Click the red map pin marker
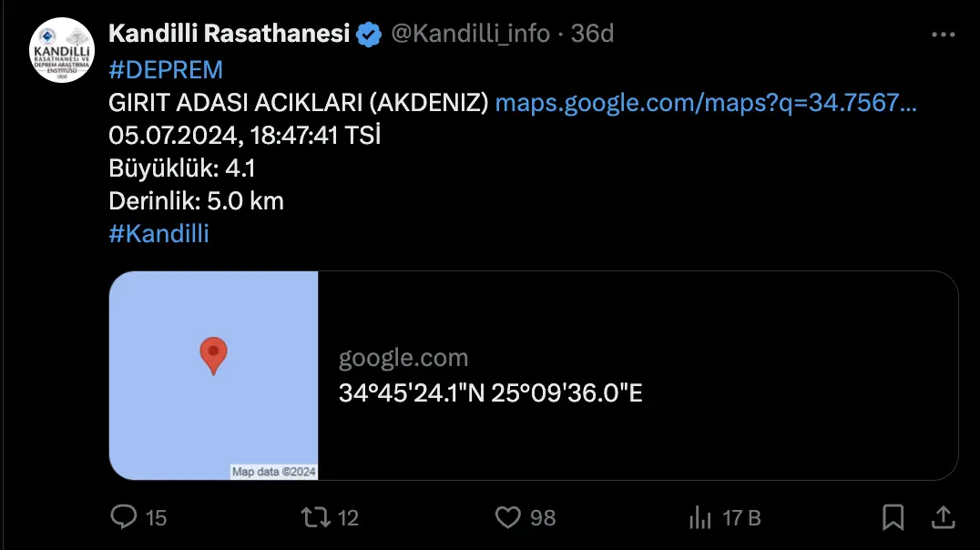980x550 pixels. pos(213,355)
